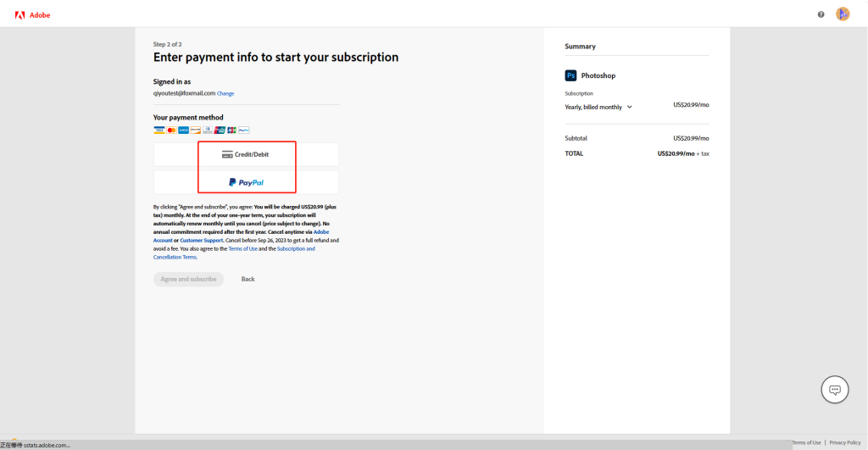The width and height of the screenshot is (868, 450).
Task: Click the Diners Club card icon
Action: (208, 130)
